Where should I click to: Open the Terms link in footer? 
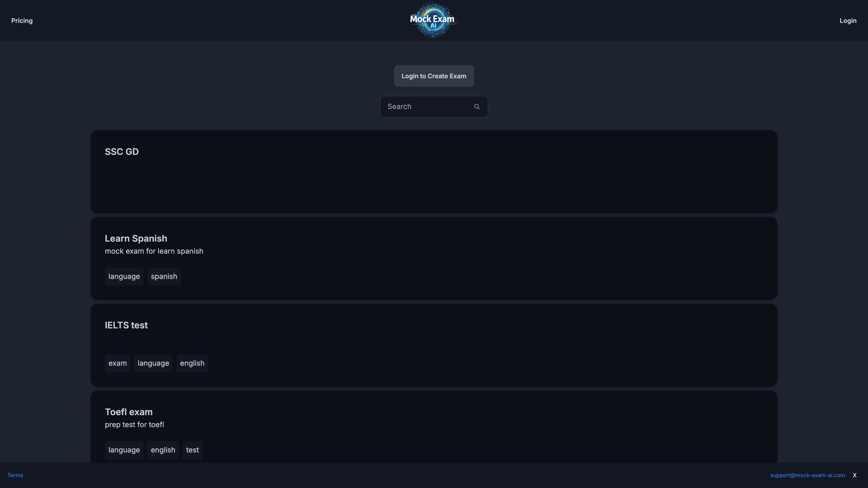(x=15, y=475)
